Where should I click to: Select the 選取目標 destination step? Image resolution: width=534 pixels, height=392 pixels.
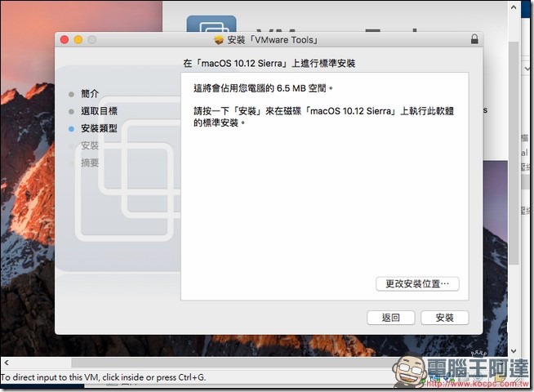tap(99, 111)
